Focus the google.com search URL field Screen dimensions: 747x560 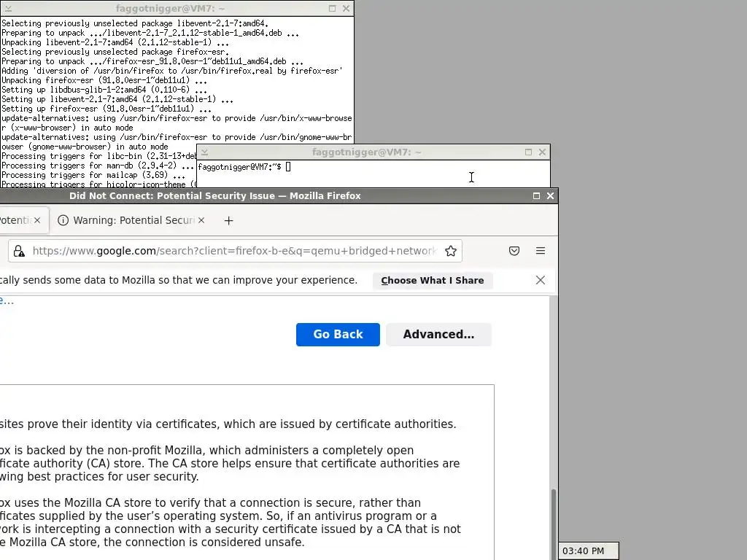click(x=234, y=251)
